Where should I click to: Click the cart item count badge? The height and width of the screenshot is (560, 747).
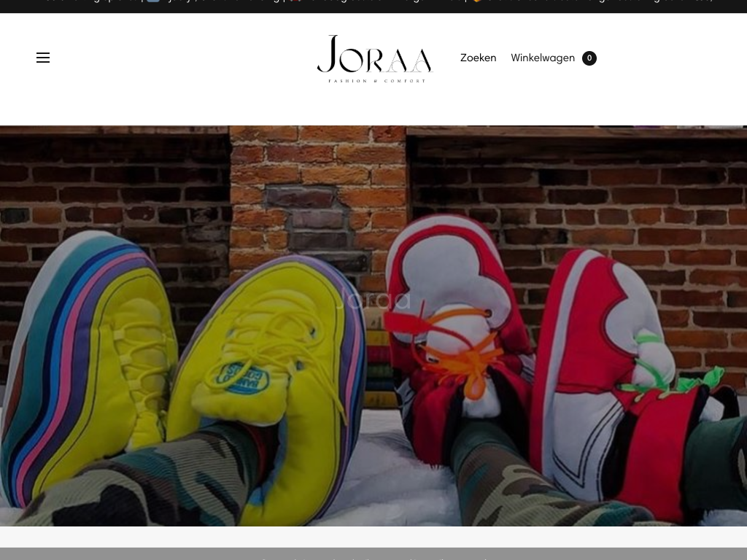(x=589, y=58)
